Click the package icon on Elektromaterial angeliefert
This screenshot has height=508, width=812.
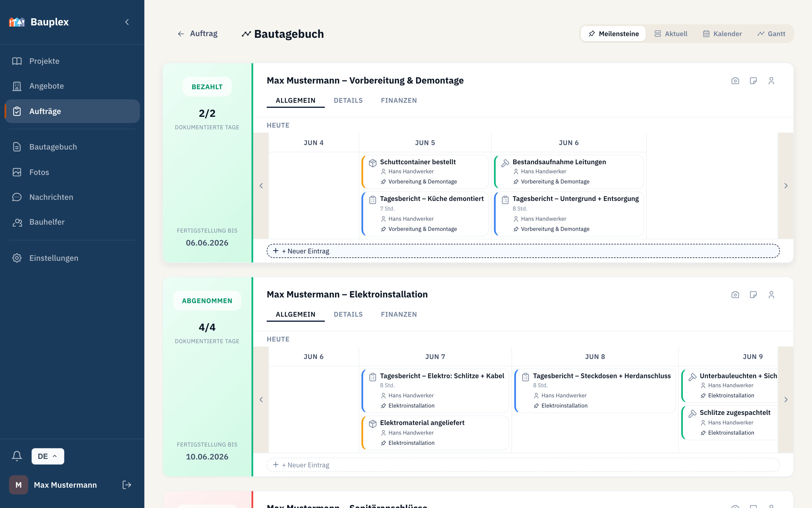tap(372, 424)
